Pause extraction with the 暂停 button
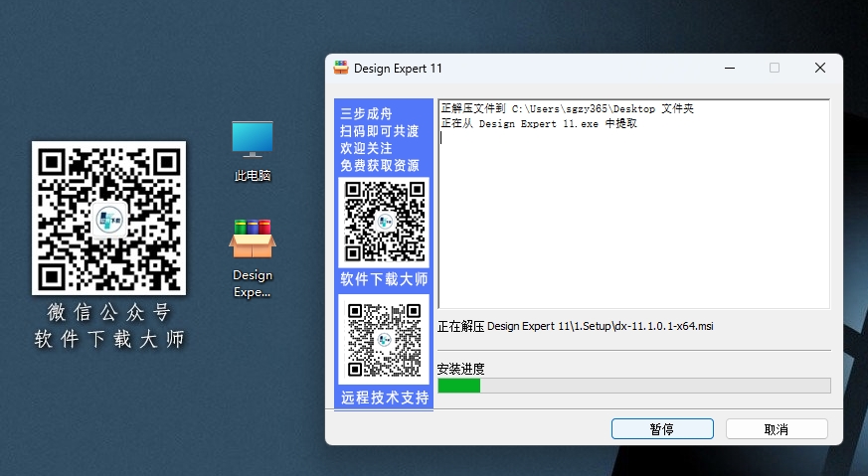The width and height of the screenshot is (868, 476). click(x=662, y=429)
